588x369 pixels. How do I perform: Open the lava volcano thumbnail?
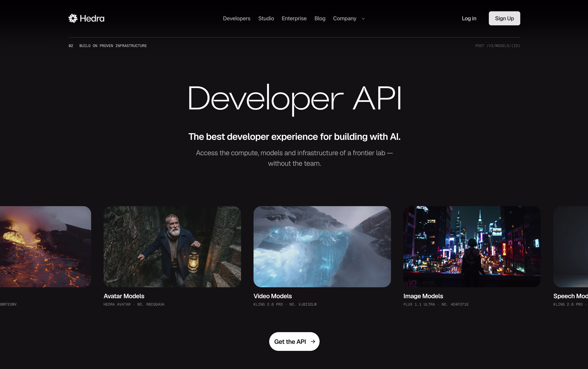coord(45,247)
